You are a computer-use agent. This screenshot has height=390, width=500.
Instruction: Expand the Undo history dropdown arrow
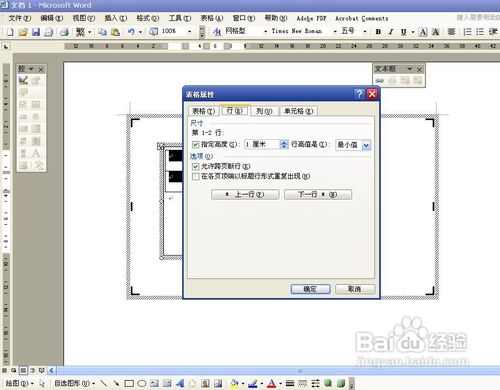click(140, 32)
